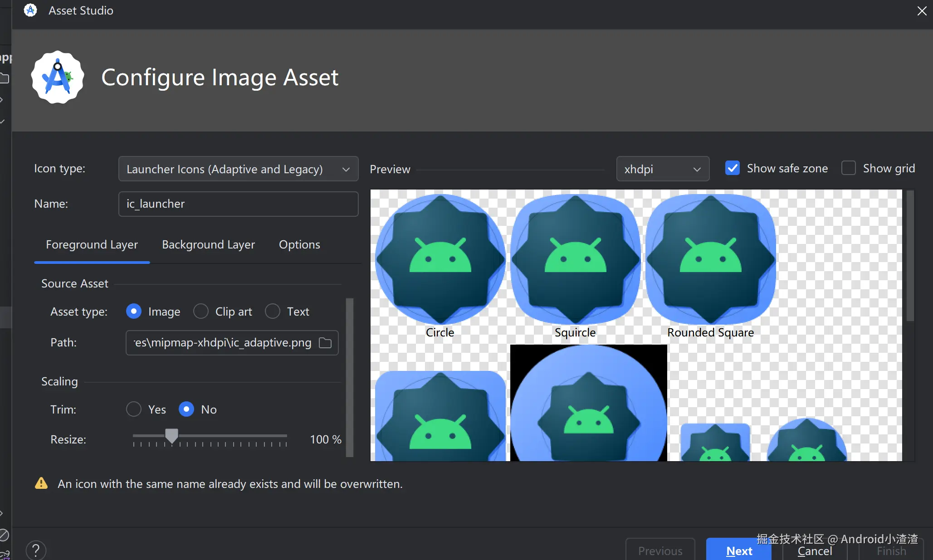This screenshot has width=933, height=560.
Task: Click the Circle icon preview thumbnail
Action: [x=440, y=259]
